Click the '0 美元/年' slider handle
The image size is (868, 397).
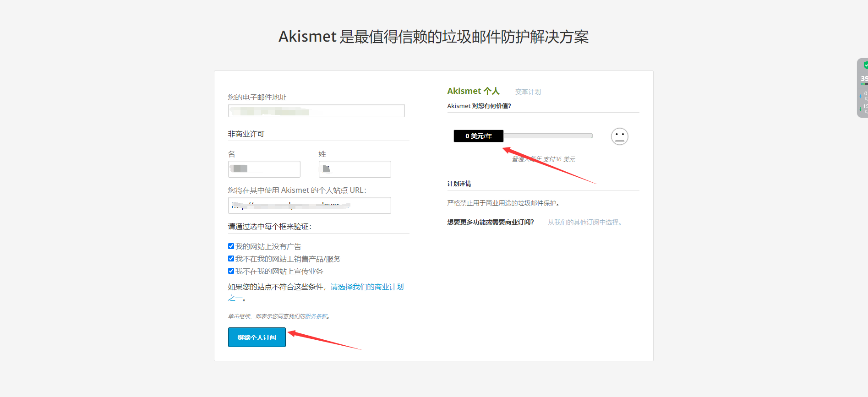point(478,136)
